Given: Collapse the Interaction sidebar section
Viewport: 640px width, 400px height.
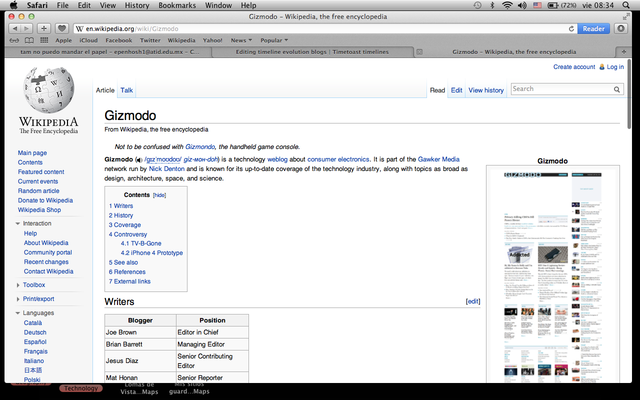Looking at the screenshot, I should click(18, 224).
